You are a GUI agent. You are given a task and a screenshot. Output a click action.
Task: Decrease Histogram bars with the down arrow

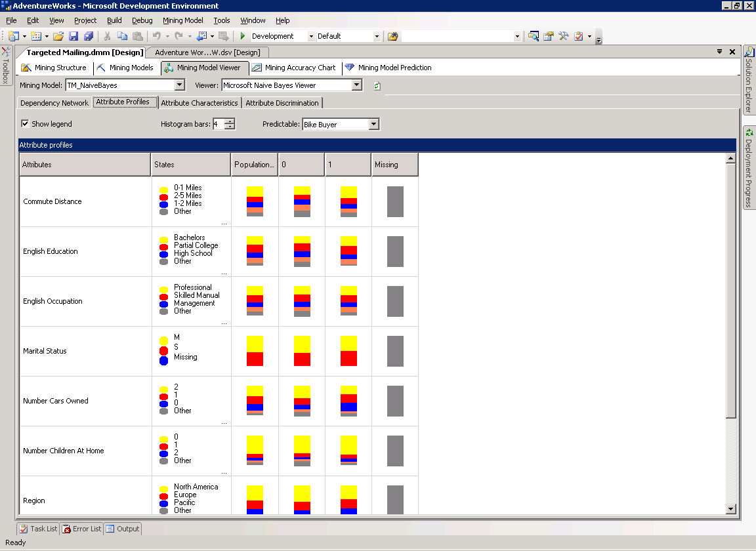tap(230, 127)
